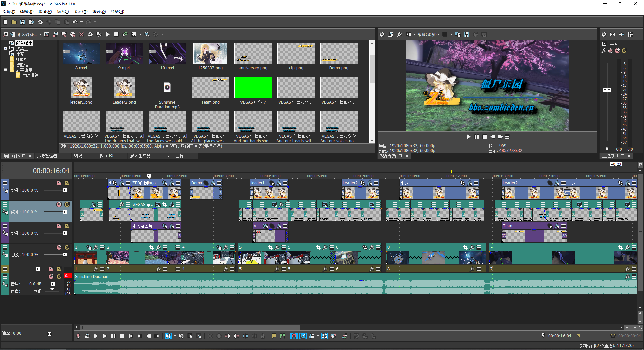Toggle snapping with the magnet icon
Viewport: 644px width, 350px height.
pyautogui.click(x=294, y=336)
